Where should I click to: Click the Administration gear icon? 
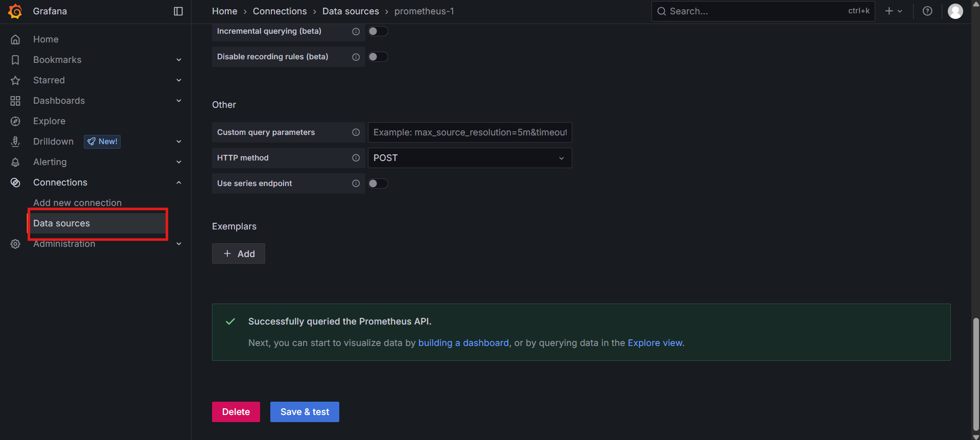pos(15,244)
